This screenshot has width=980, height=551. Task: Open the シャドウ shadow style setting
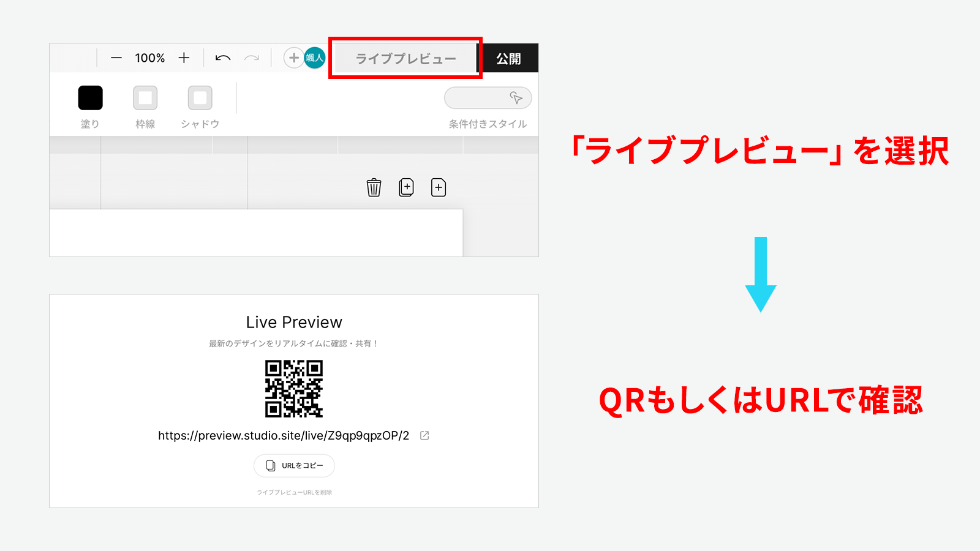coord(200,98)
